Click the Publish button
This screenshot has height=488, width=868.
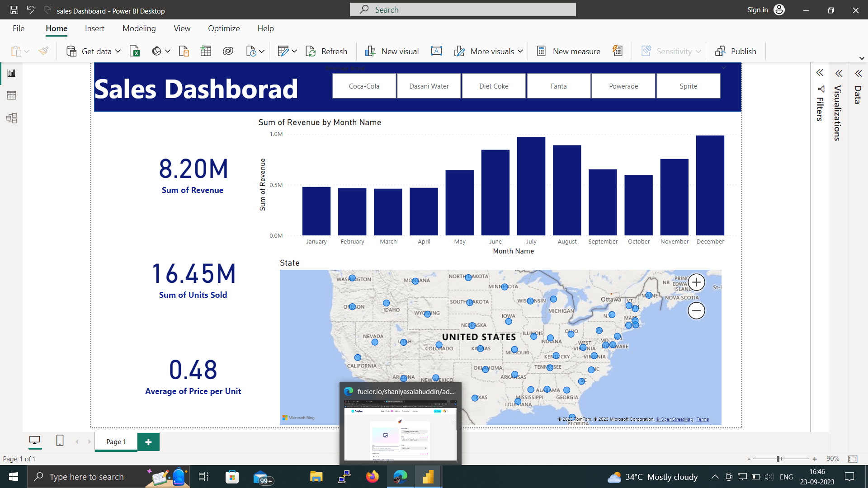[736, 52]
